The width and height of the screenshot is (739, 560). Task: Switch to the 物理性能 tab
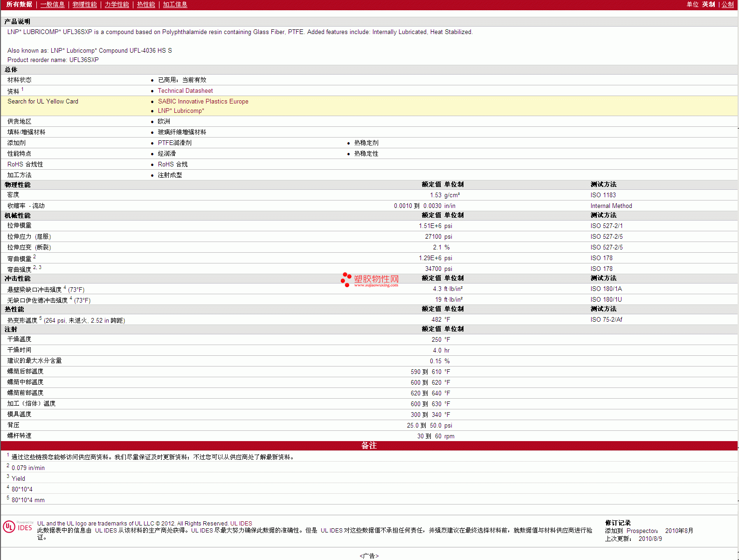pos(84,4)
